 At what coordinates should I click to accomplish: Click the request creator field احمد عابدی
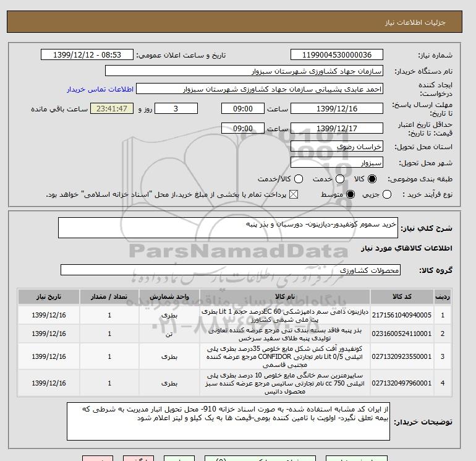(x=260, y=89)
